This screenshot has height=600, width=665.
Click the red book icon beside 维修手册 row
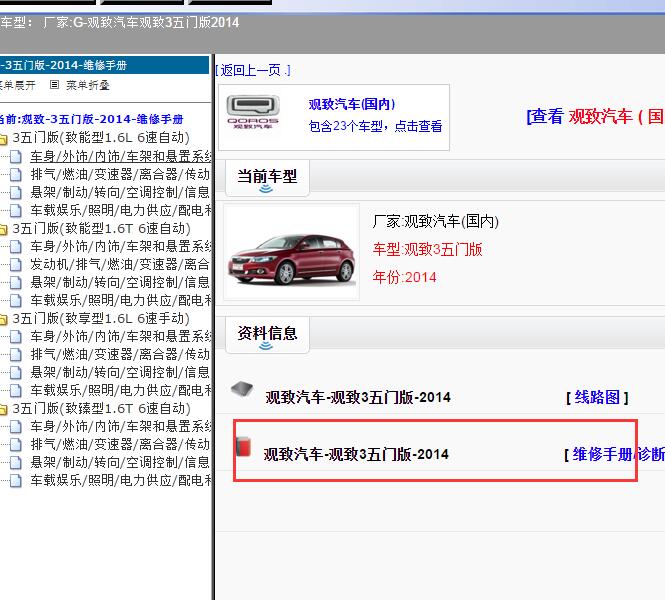243,447
